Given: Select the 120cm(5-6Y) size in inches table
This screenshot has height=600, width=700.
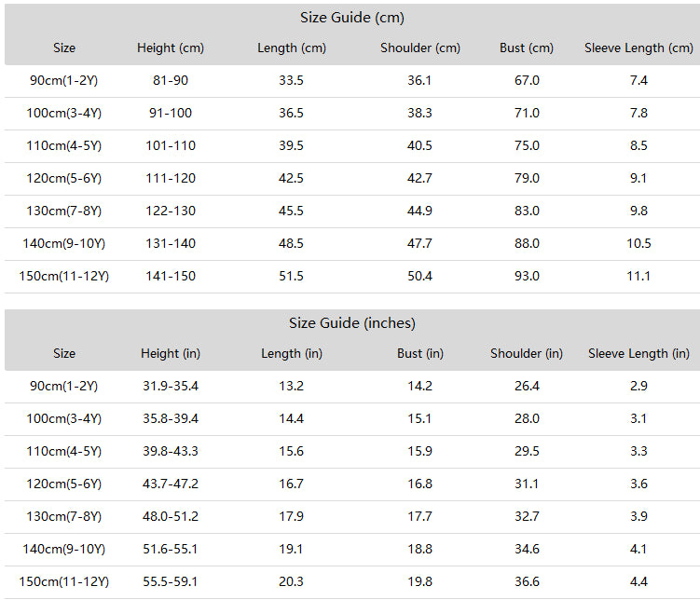Looking at the screenshot, I should point(63,484).
